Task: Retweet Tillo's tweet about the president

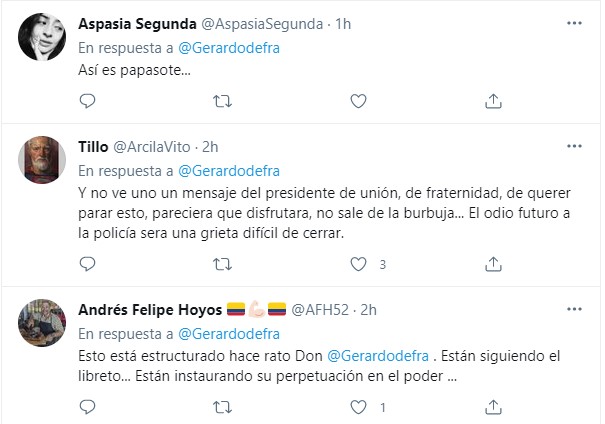Action: point(225,264)
